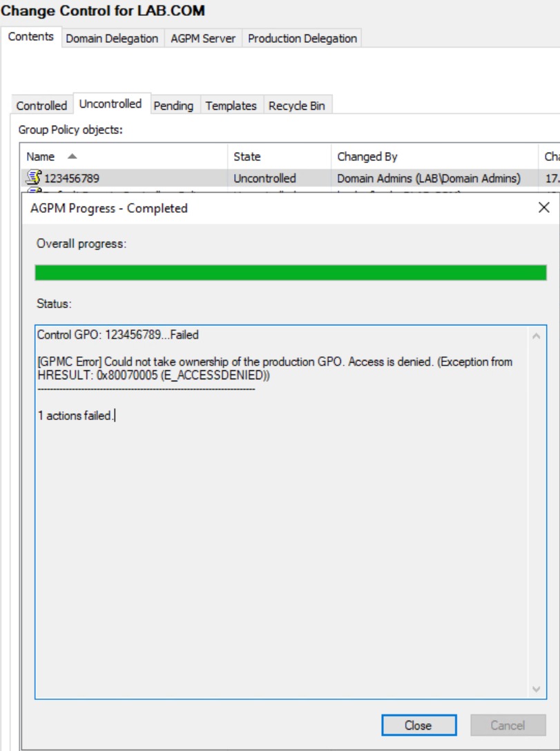This screenshot has width=560, height=751.
Task: View the Templates tab
Action: tap(231, 105)
